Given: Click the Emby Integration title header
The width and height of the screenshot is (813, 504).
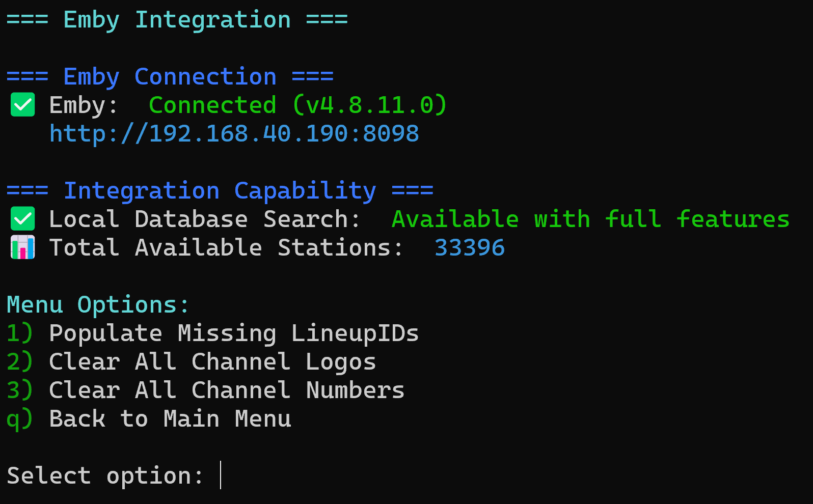Looking at the screenshot, I should coord(177,20).
